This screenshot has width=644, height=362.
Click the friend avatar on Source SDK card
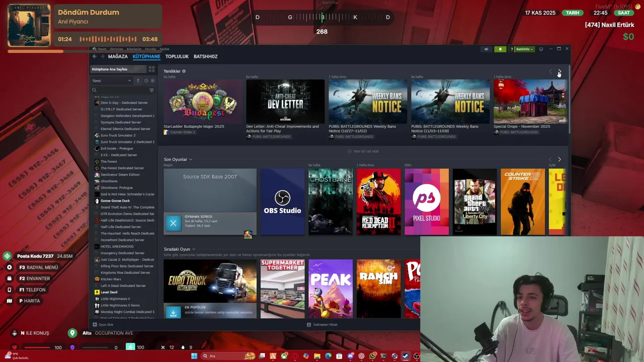coord(248,234)
